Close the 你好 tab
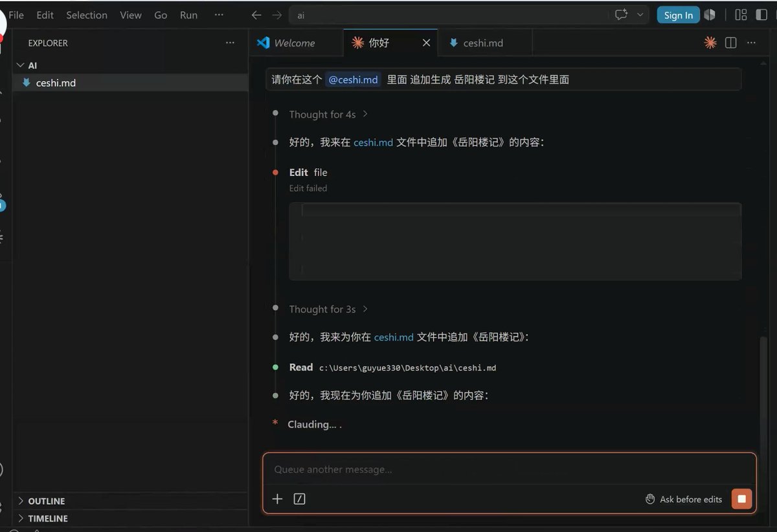The width and height of the screenshot is (777, 532). (x=426, y=43)
